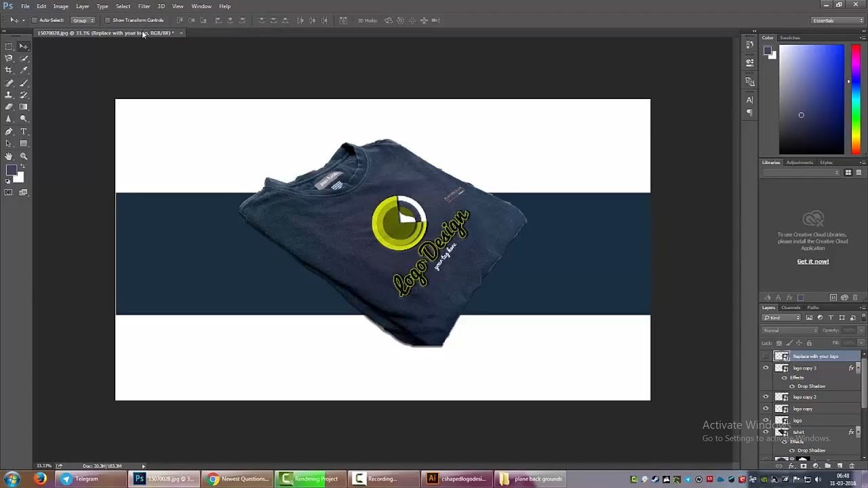Toggle Quick Mask mode
Viewport: 868px width, 488px height.
coord(9,192)
